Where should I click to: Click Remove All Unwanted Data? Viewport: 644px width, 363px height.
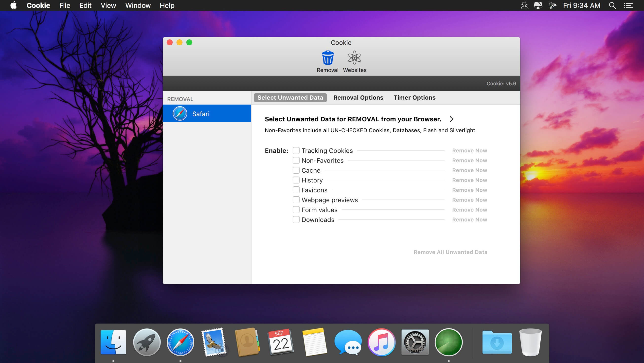coord(450,252)
